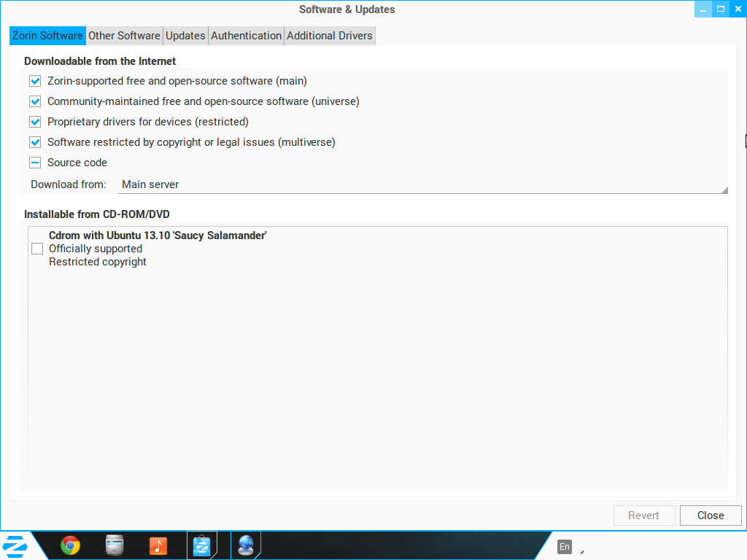Click the 'Officially supported' text line
The width and height of the screenshot is (747, 560).
(96, 249)
